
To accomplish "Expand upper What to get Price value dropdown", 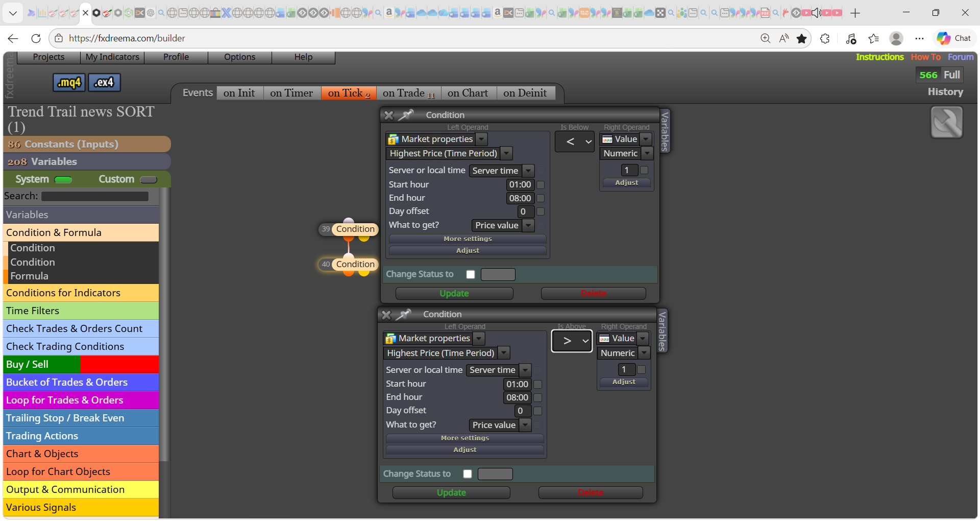I will coord(503,225).
